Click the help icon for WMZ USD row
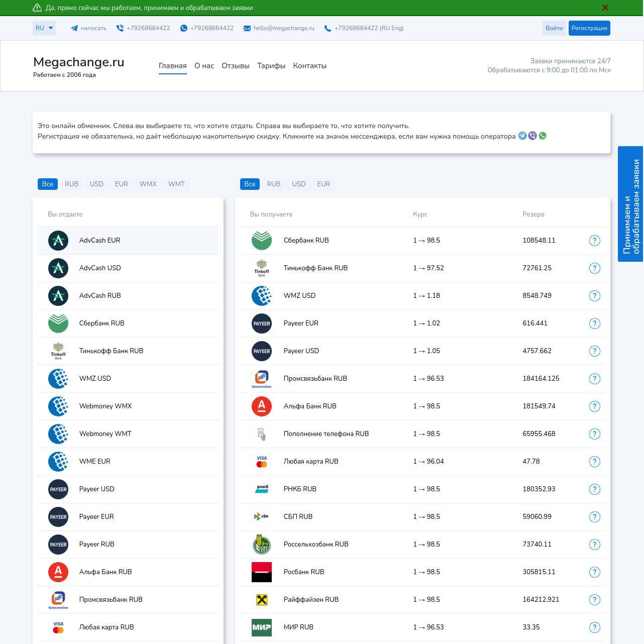The height and width of the screenshot is (644, 644). click(594, 296)
